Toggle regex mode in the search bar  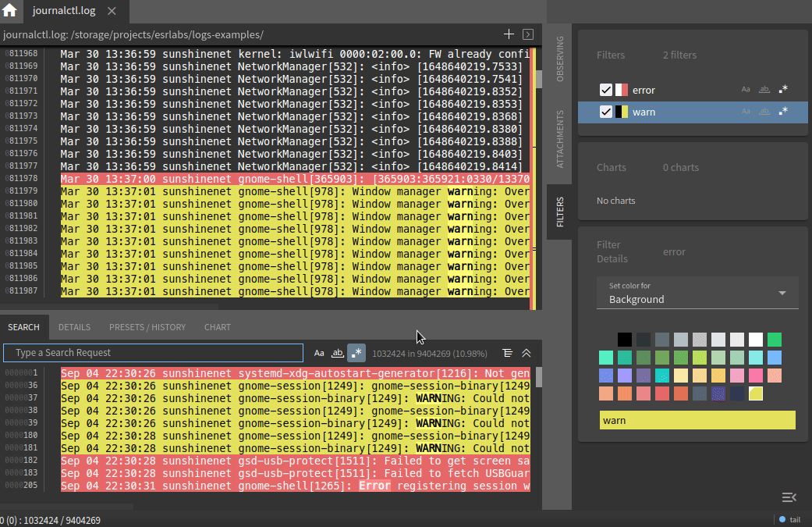[356, 353]
